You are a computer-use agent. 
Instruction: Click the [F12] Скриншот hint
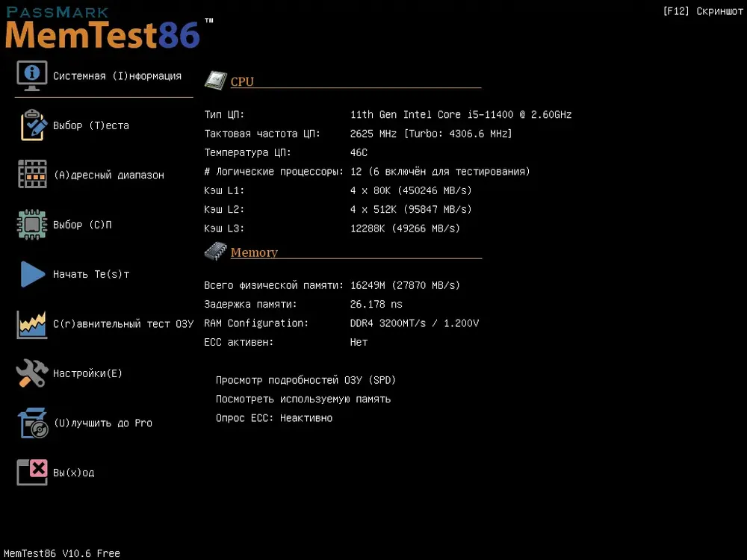(703, 11)
